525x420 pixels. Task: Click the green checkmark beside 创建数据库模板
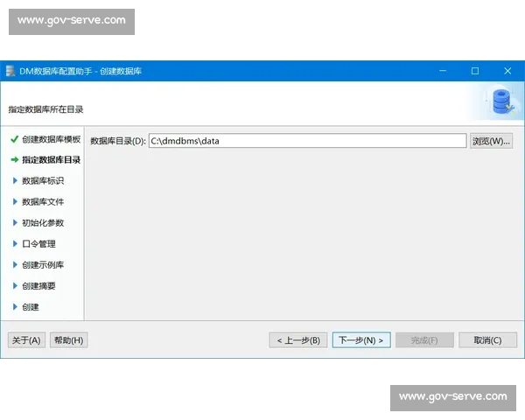(x=14, y=139)
